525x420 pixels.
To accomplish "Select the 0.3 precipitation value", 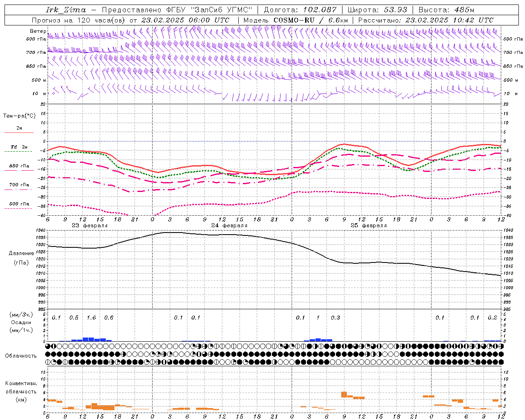I will tap(336, 318).
